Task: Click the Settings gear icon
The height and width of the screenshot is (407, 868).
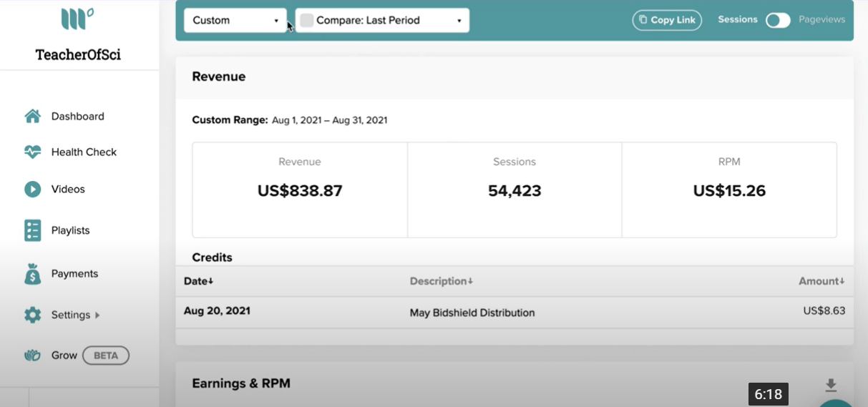Action: pyautogui.click(x=33, y=315)
